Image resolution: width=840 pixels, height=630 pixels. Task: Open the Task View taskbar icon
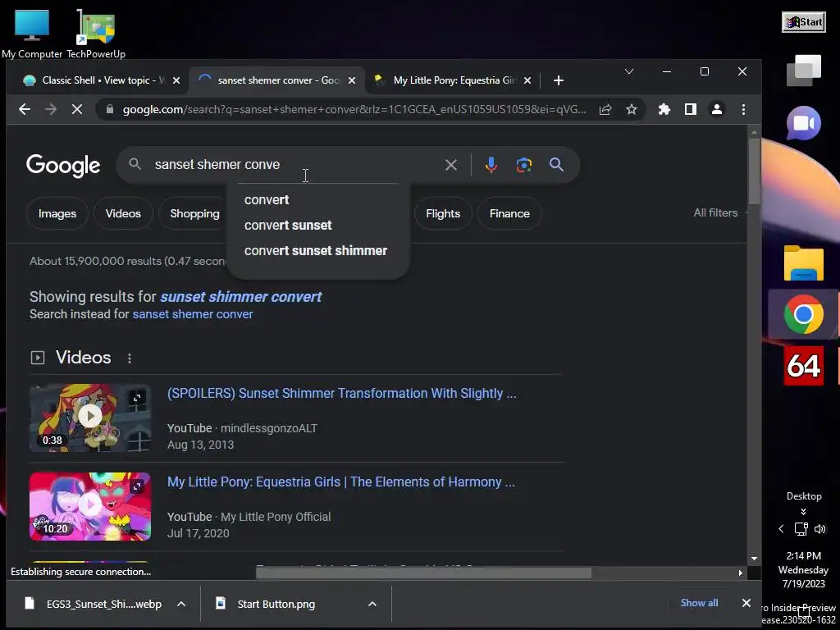804,71
